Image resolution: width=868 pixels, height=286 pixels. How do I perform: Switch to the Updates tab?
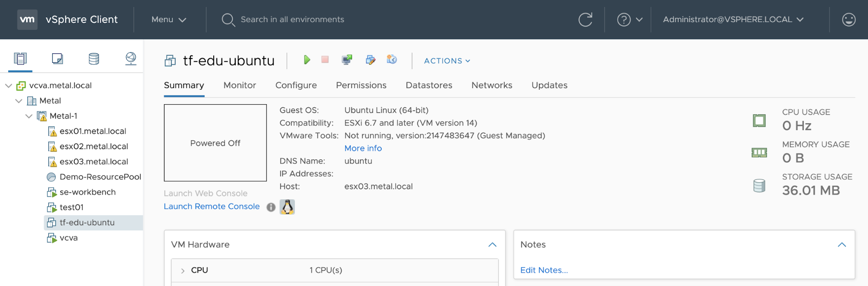549,85
